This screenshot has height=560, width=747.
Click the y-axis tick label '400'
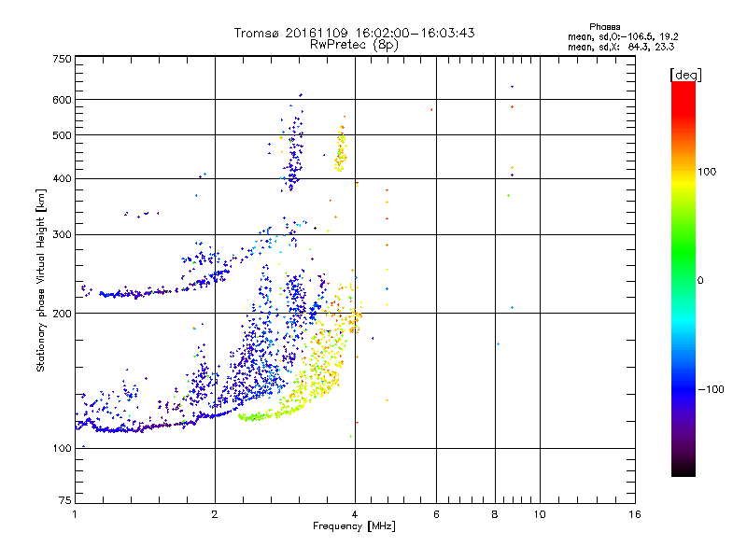click(62, 178)
